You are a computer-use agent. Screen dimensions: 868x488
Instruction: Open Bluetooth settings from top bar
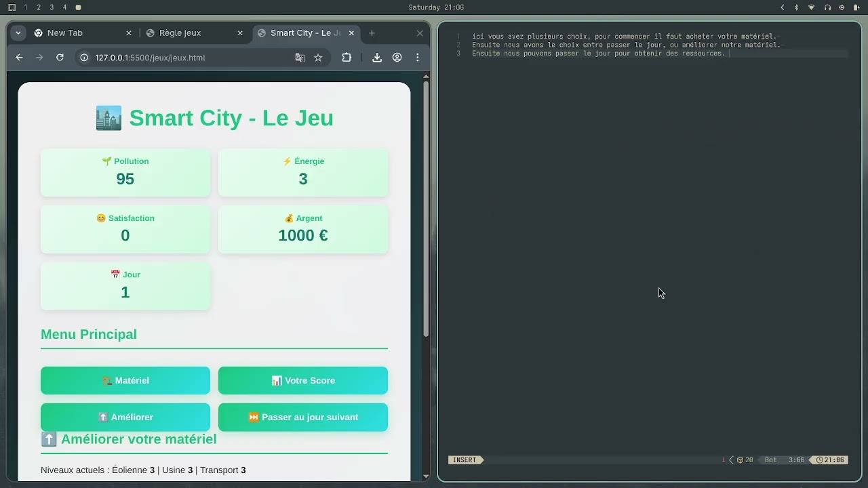point(797,7)
